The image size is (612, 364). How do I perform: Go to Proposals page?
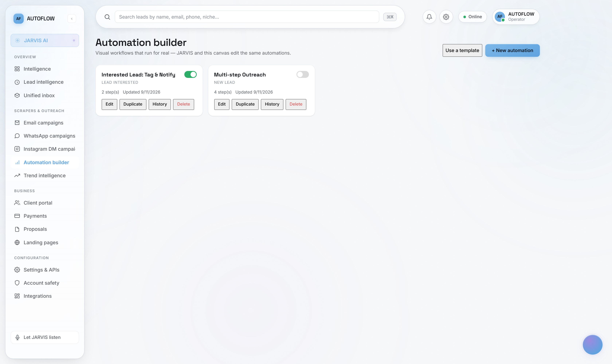[45, 229]
